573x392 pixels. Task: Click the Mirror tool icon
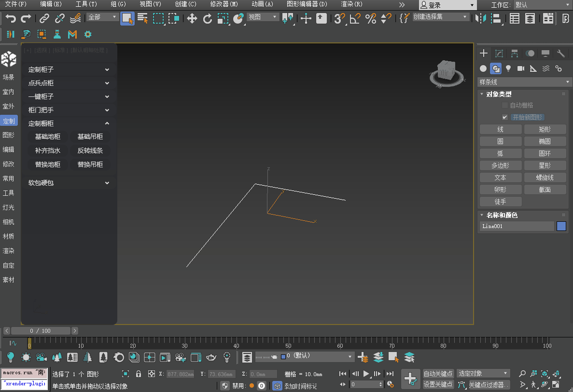click(480, 18)
